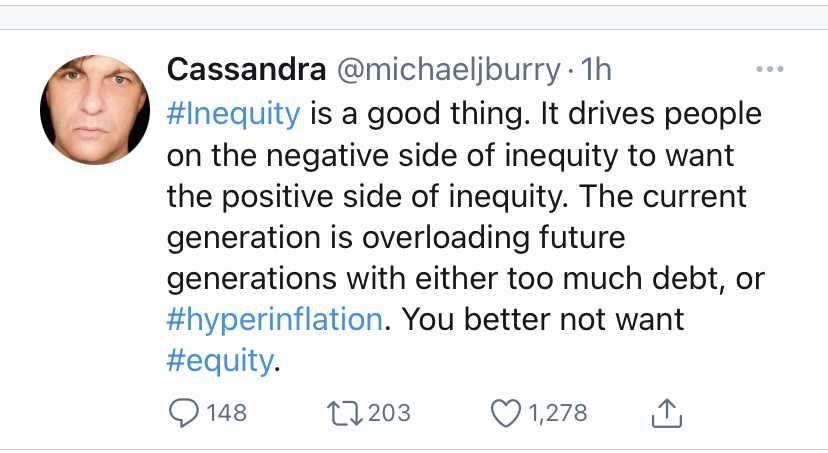Retweet using the retweet arrows icon
The width and height of the screenshot is (828, 453).
343,412
